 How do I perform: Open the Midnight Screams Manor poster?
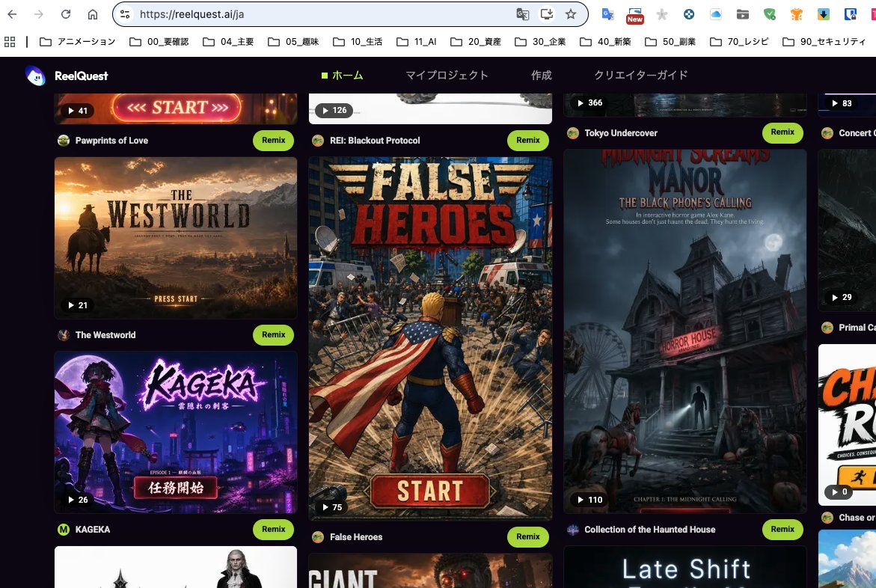click(685, 331)
